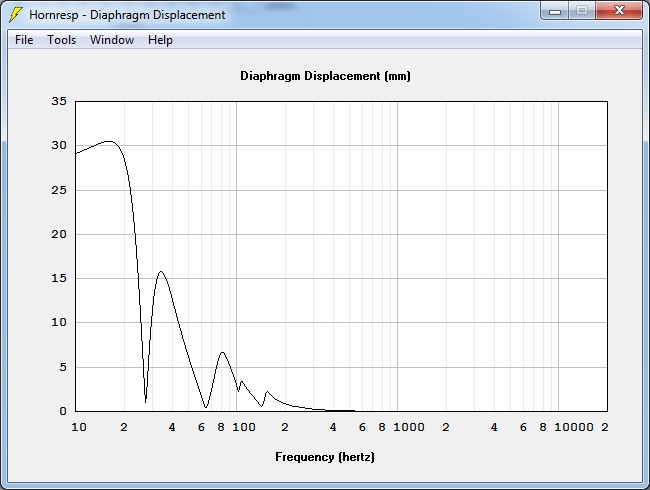650x490 pixels.
Task: Click the curve's third peak near 7 mm
Action: click(223, 352)
